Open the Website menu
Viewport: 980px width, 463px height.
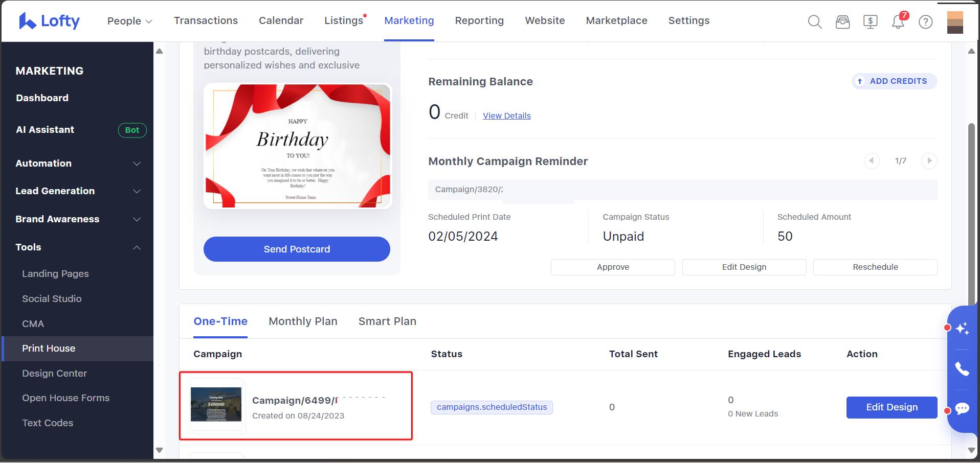pos(545,20)
